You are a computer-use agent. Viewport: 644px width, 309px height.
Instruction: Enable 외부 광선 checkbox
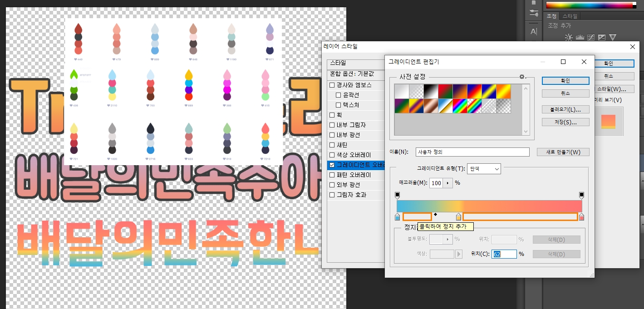[332, 185]
